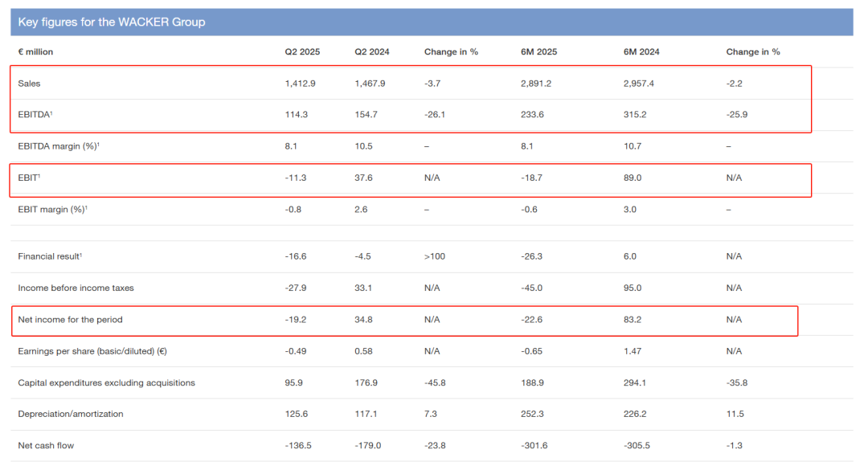Click EBITDA value 154.7

(x=366, y=115)
